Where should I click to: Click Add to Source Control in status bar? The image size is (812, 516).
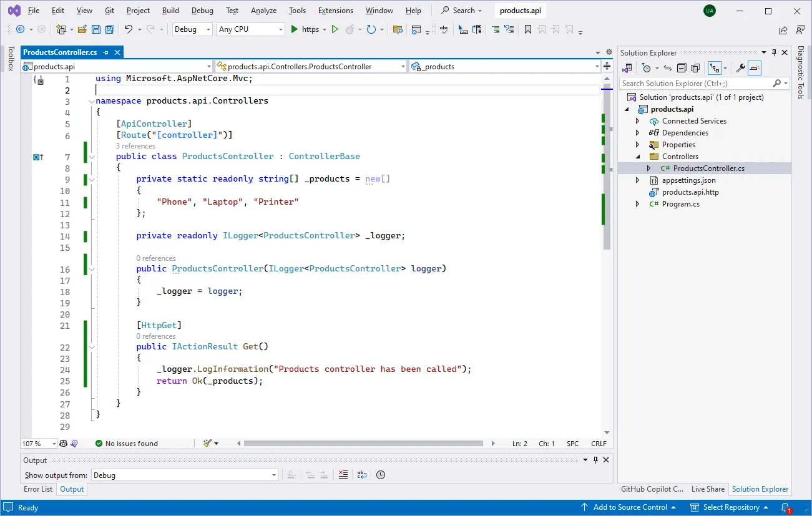[x=630, y=507]
